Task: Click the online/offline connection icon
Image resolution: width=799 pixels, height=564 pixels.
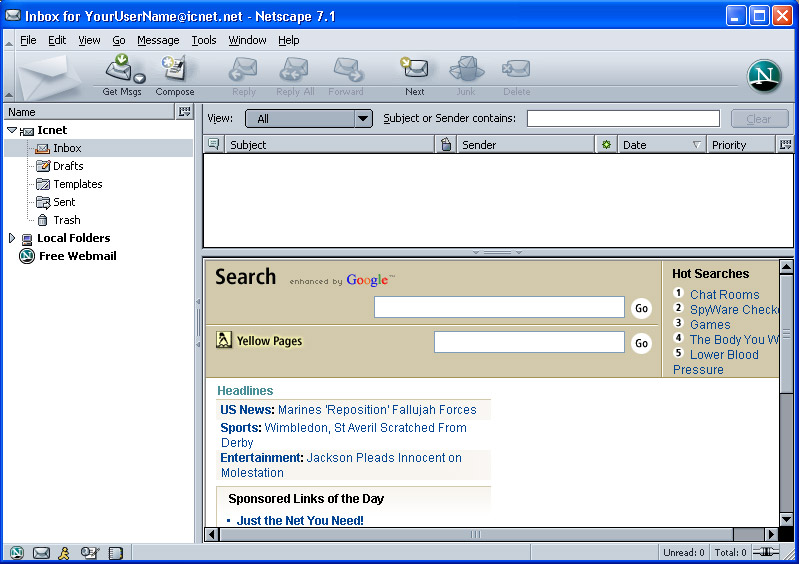Action: (766, 553)
